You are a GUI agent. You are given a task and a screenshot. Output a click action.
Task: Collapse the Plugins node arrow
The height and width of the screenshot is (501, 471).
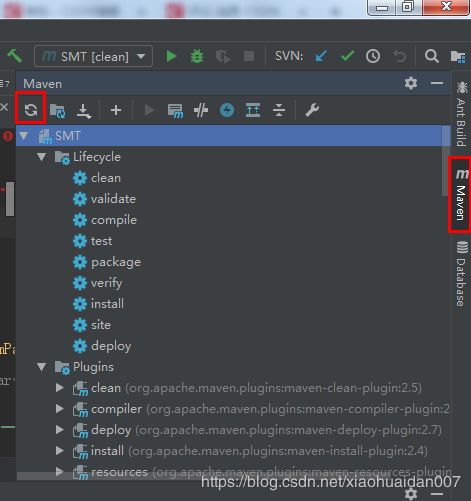[42, 367]
